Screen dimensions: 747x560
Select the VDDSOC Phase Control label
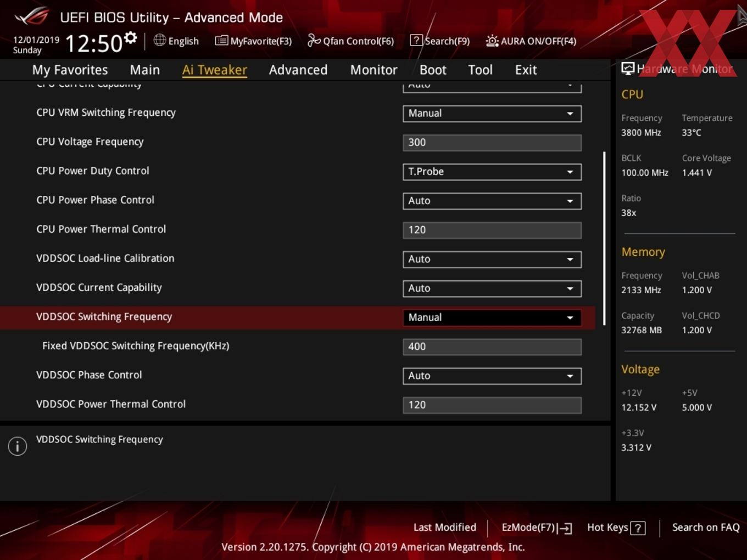89,374
